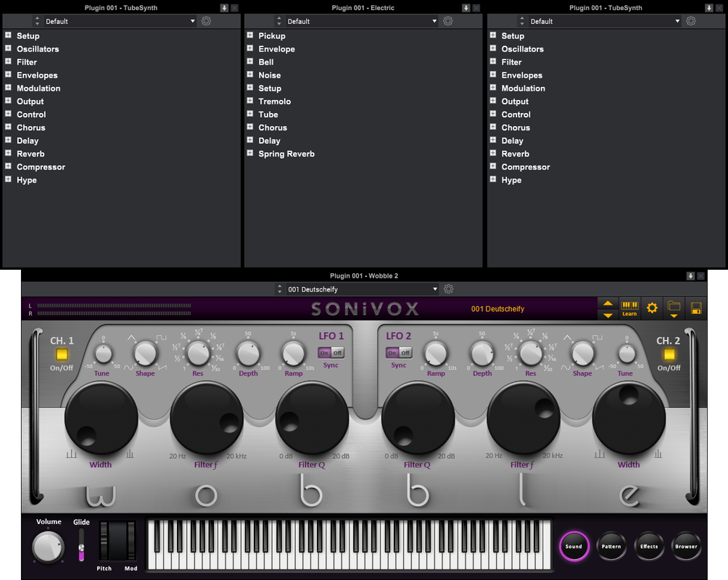Pin the left TubeSynth window with arrow icon
This screenshot has height=580, width=728.
pos(224,8)
